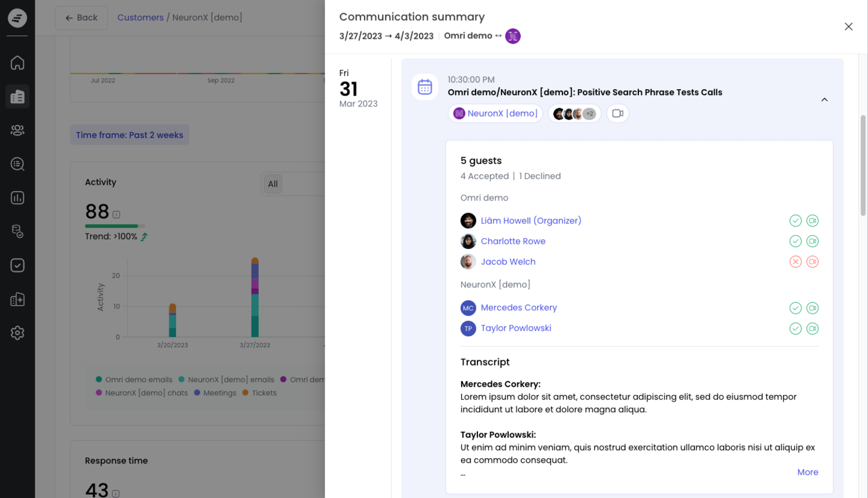Select the NeuronX [demo] account chip

click(495, 113)
